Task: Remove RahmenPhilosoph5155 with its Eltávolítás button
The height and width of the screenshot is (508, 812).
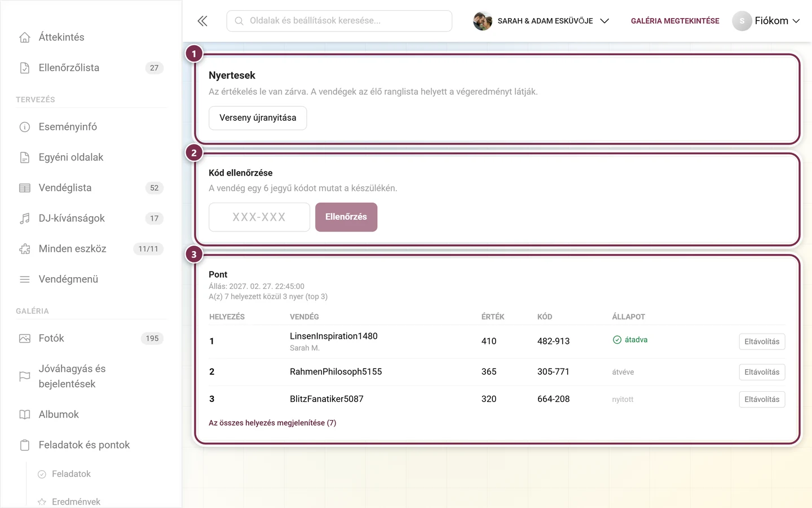Action: tap(762, 372)
